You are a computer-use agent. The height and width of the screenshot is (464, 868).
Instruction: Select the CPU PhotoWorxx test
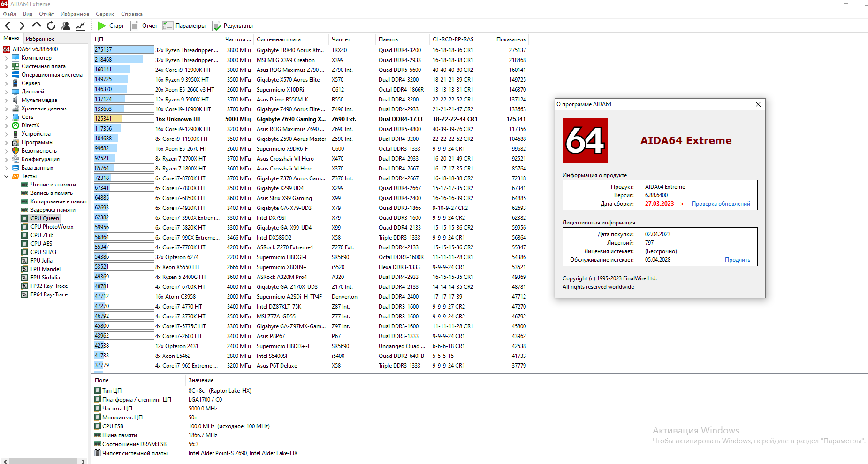tap(52, 227)
